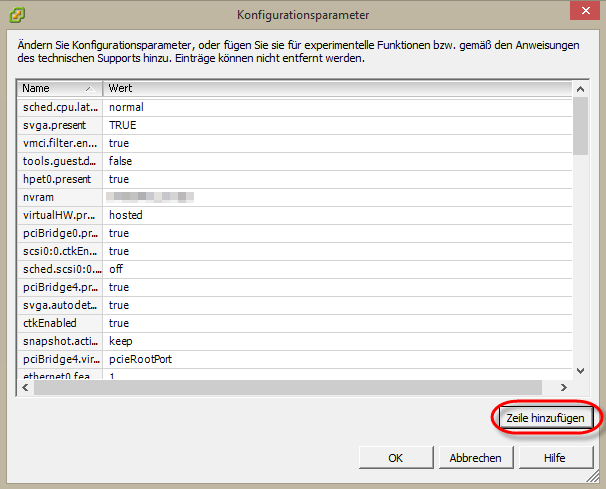
Task: Select the pciBridge0.pr... parameter name
Action: pos(60,233)
